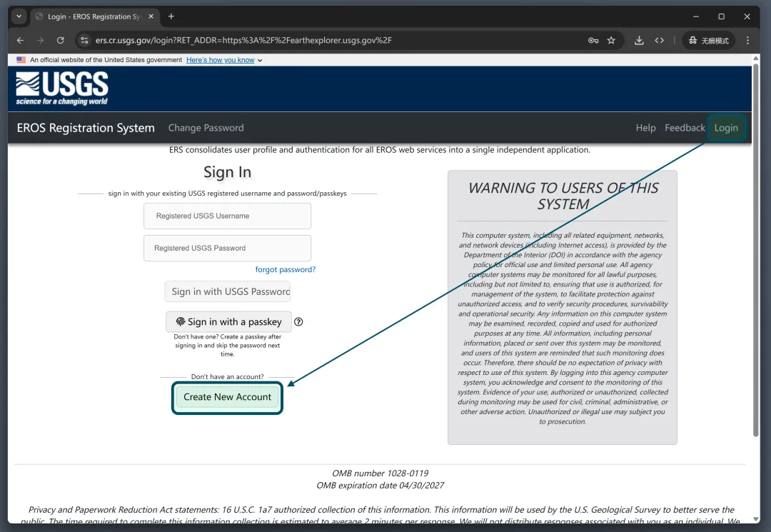Click the Sign In heading
The image size is (771, 532).
227,172
